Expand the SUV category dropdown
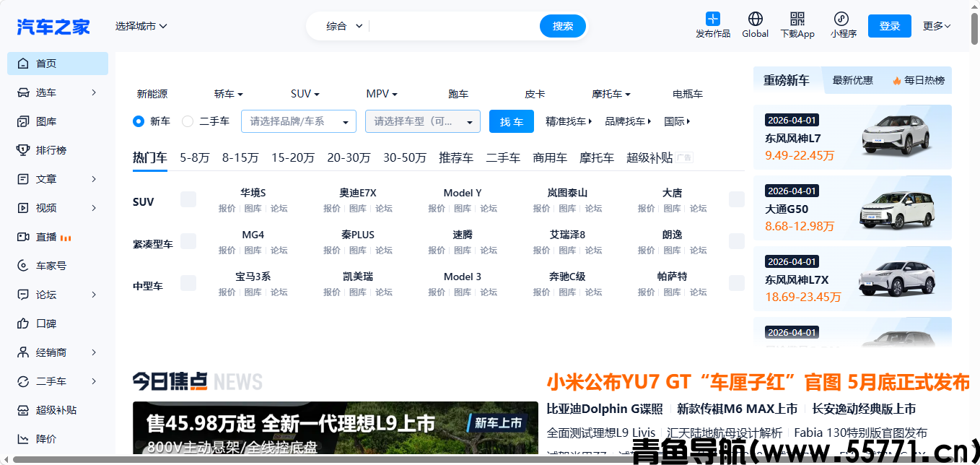Screen dimensions: 980x465 point(305,94)
